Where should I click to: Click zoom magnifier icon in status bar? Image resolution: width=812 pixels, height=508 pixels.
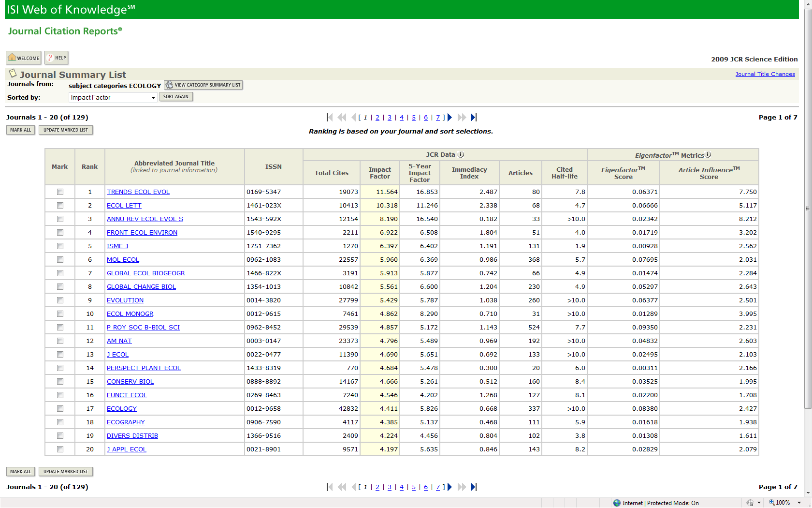click(772, 503)
